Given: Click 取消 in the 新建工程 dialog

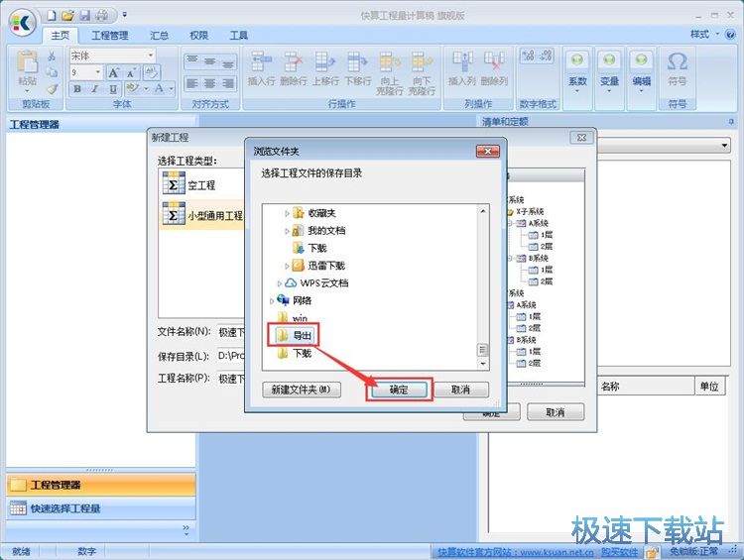Looking at the screenshot, I should (556, 412).
